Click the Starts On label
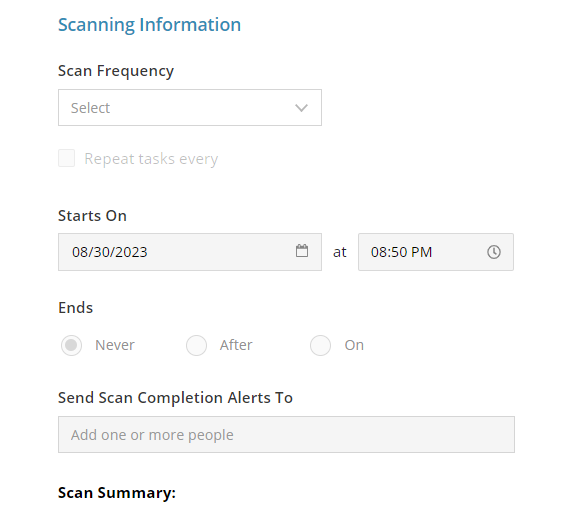 point(93,216)
